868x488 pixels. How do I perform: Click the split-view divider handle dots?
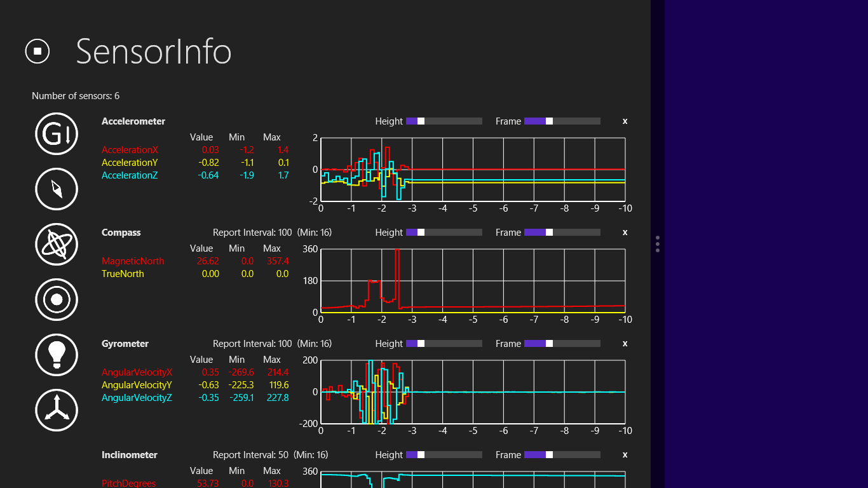tap(658, 244)
